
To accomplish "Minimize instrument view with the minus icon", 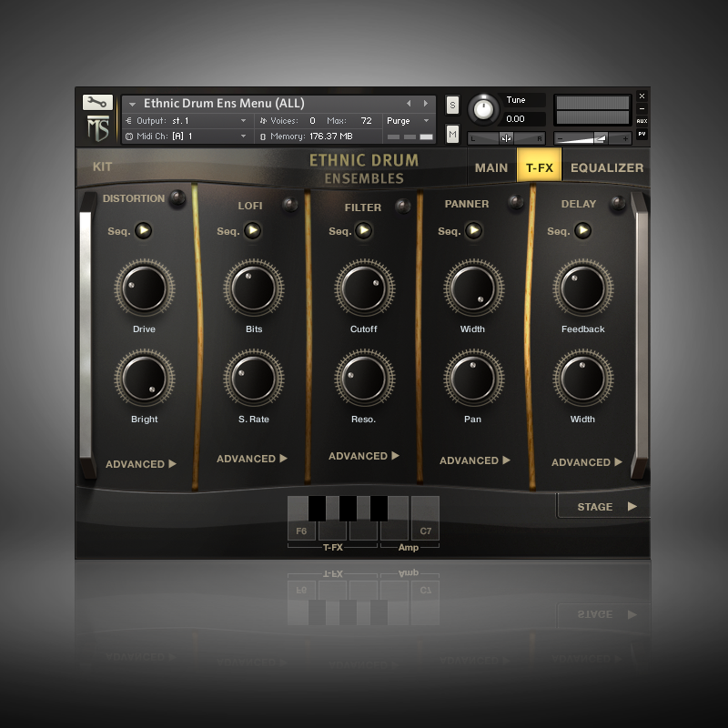I will [x=642, y=108].
